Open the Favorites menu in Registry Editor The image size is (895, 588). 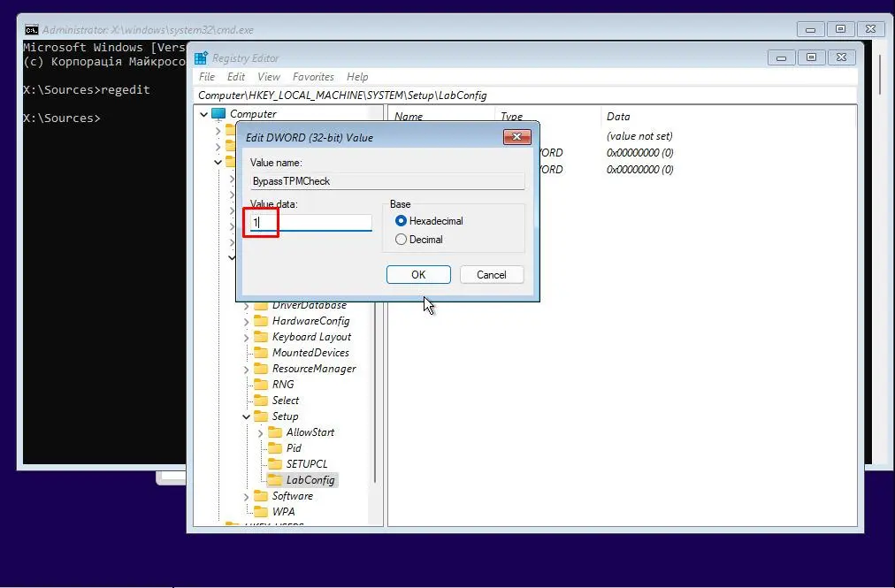pyautogui.click(x=313, y=77)
